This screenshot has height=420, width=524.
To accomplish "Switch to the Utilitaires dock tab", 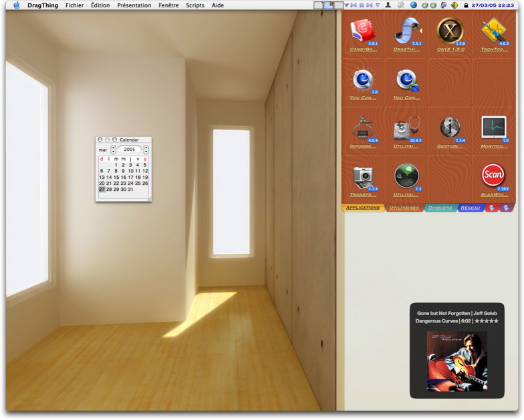I will (404, 208).
